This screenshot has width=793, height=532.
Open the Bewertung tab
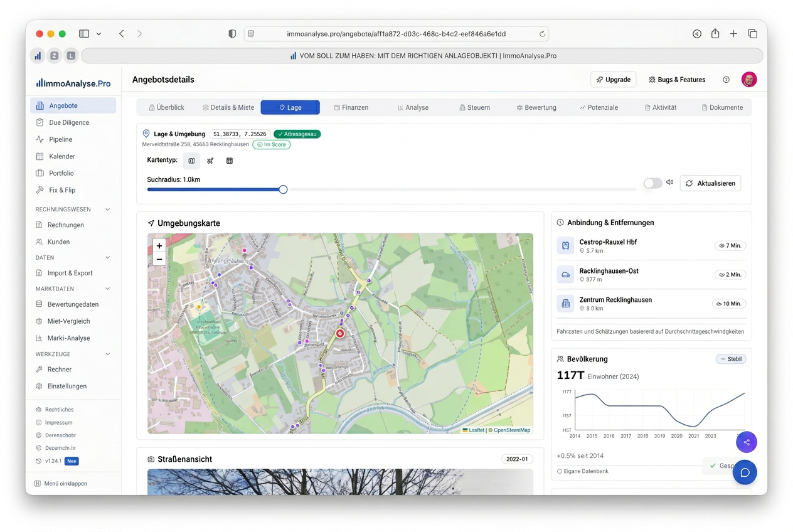click(536, 107)
